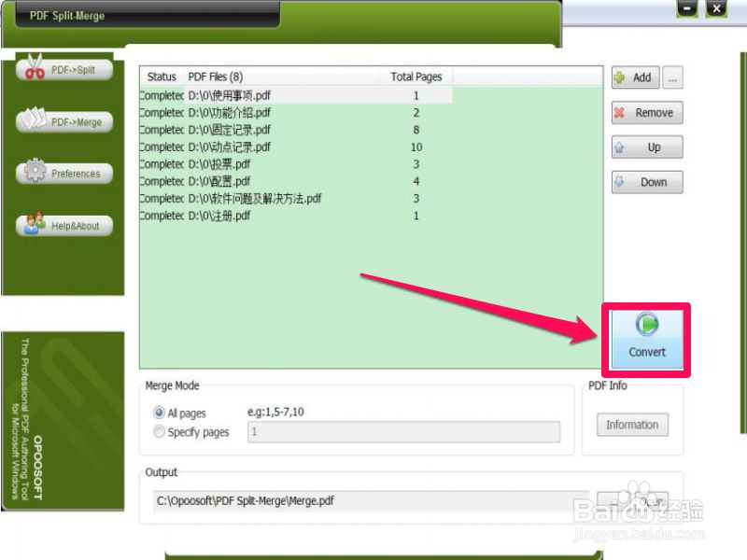Click the down arrow icon on Down
This screenshot has height=560, width=747.
click(x=619, y=181)
